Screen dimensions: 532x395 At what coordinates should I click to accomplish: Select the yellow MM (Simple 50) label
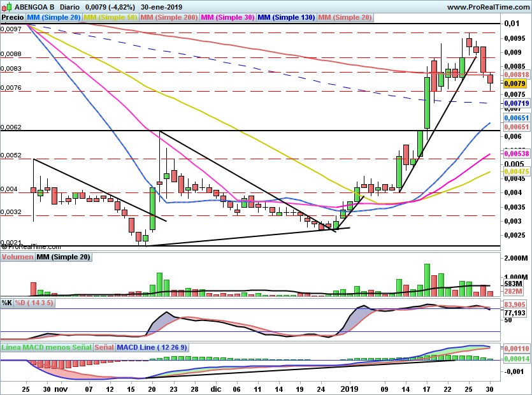click(110, 18)
